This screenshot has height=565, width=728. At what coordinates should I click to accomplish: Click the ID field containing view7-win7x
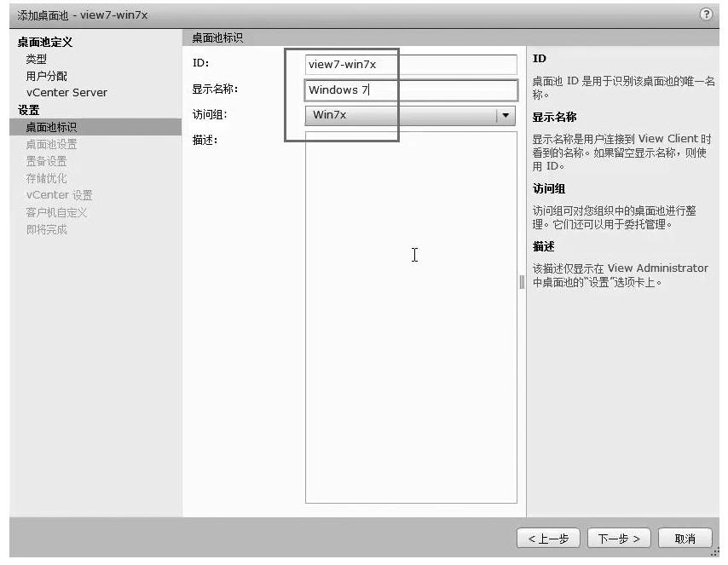tap(411, 65)
